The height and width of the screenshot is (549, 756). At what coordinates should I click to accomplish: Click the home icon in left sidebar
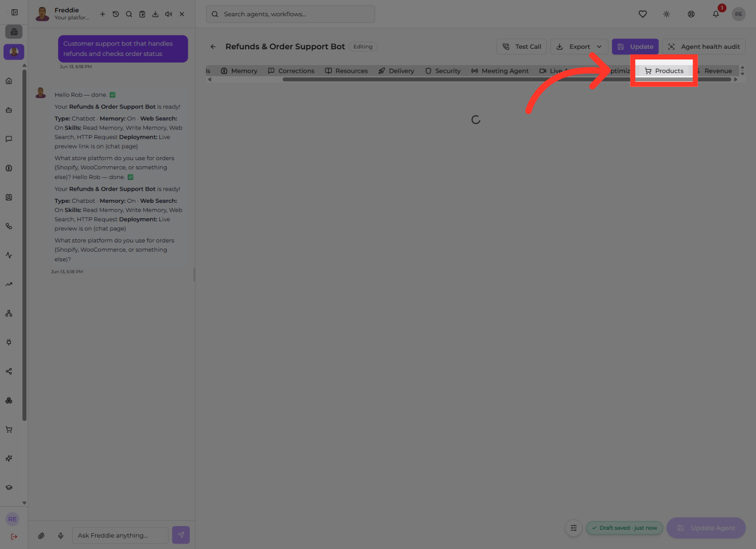[x=9, y=81]
